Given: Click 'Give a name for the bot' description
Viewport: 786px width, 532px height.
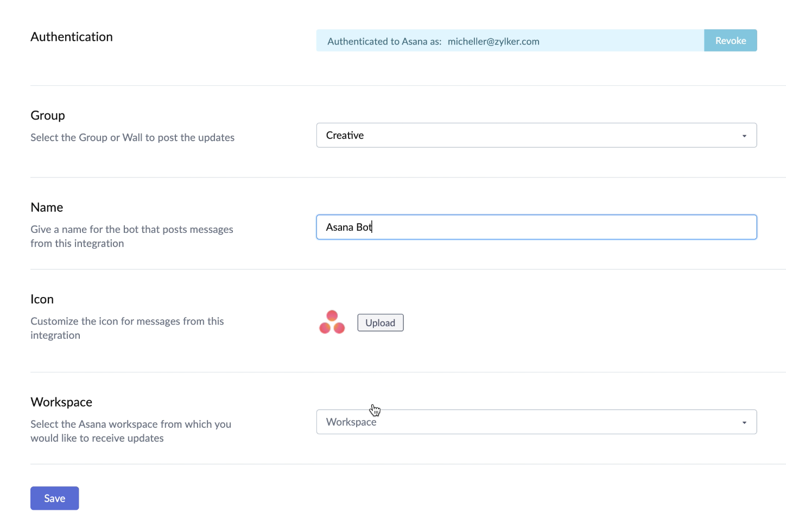Looking at the screenshot, I should pos(132,236).
